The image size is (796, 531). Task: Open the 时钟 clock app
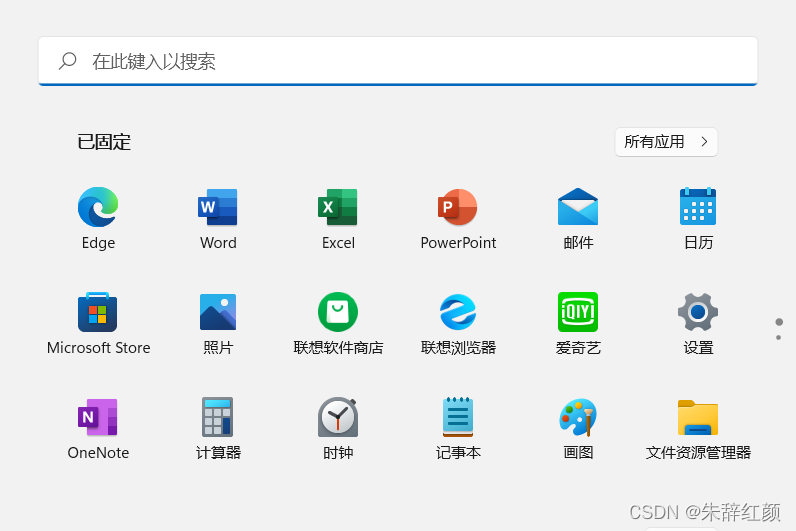pyautogui.click(x=338, y=417)
